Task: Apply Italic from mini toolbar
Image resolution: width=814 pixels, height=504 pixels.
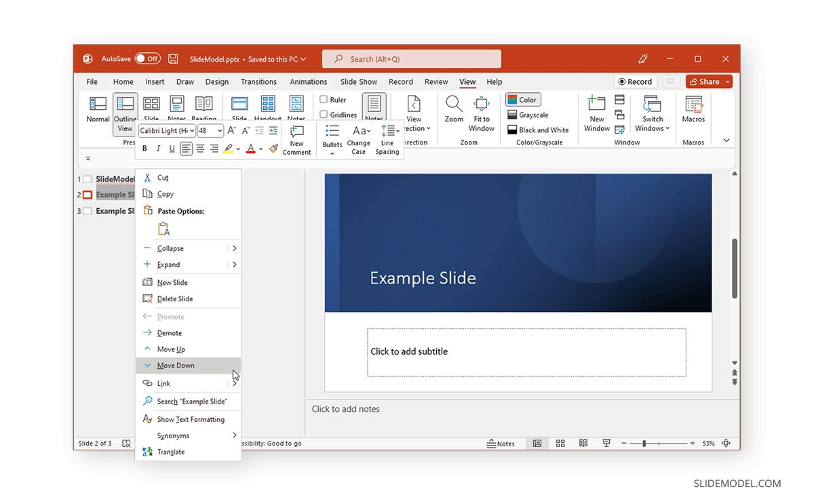Action: click(158, 149)
